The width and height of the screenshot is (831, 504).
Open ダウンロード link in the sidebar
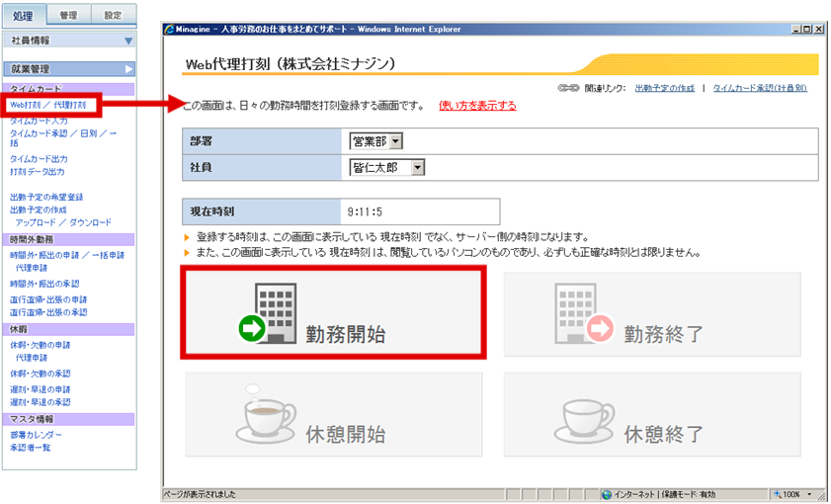click(x=91, y=222)
